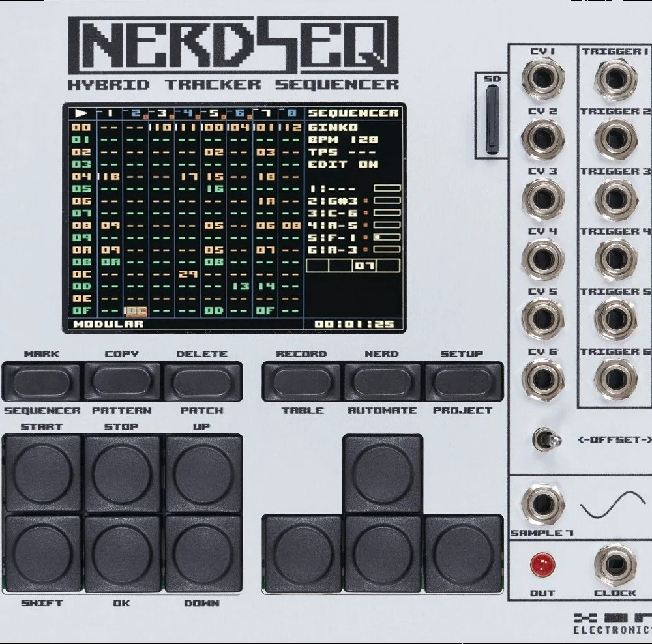
Task: Push the bottom-left cursor key below Table
Action: tap(303, 553)
